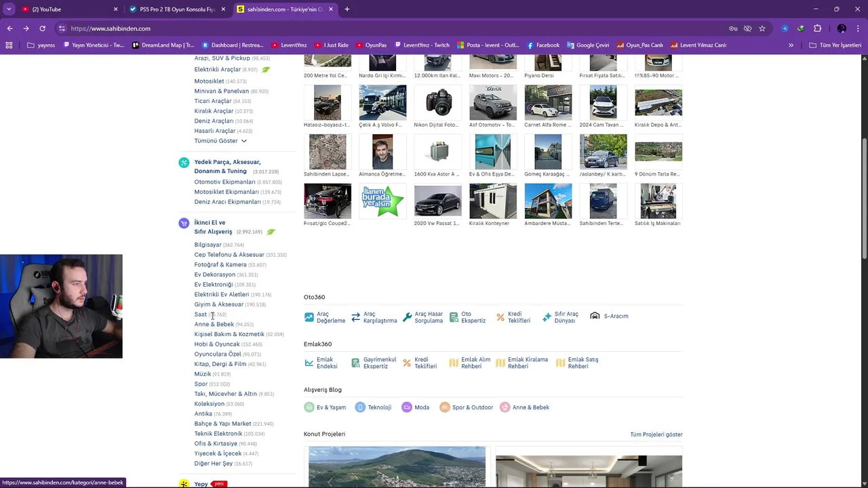Image resolution: width=868 pixels, height=488 pixels.
Task: Click the Emlak360 Kredi Teklifleri percent icon
Action: coord(407,363)
